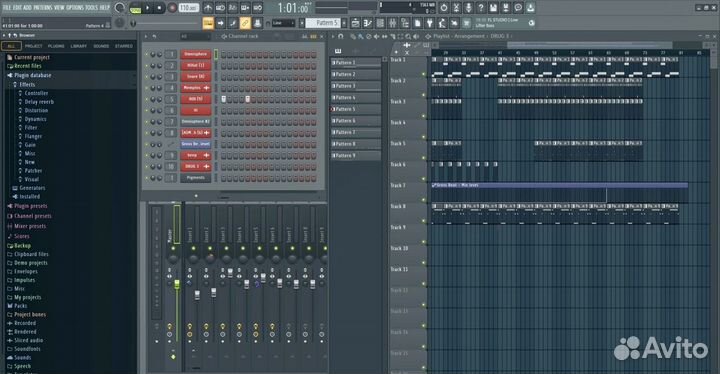Viewport: 720px width, 374px height.
Task: Open the Pigments channel button
Action: point(196,178)
